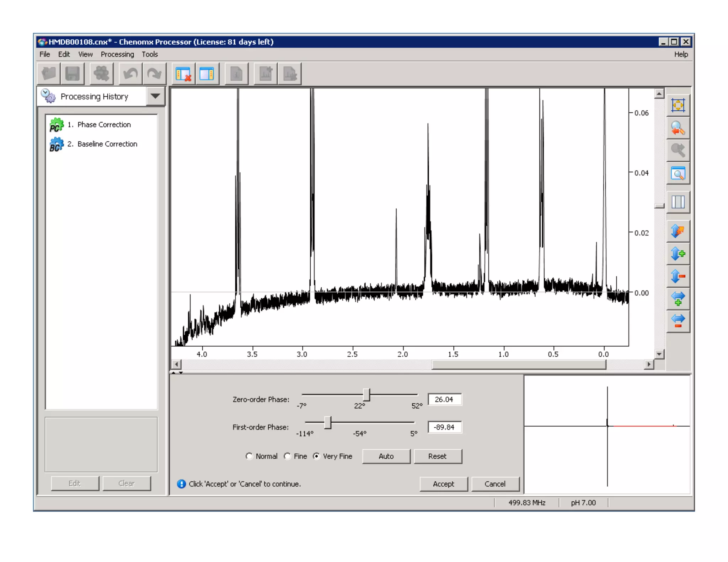
Task: Click decrease horizontal zoom icon with red minus
Action: click(678, 321)
